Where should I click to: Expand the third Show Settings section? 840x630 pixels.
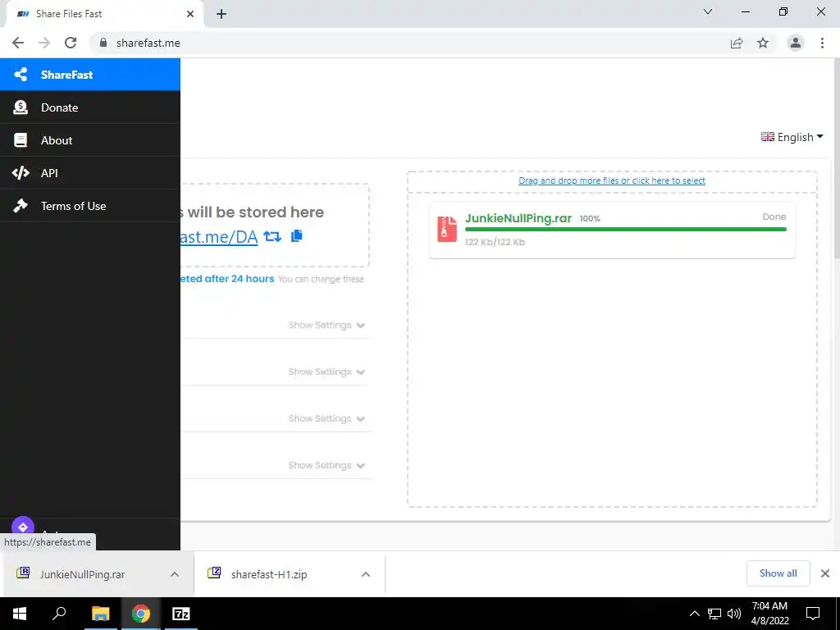[326, 418]
